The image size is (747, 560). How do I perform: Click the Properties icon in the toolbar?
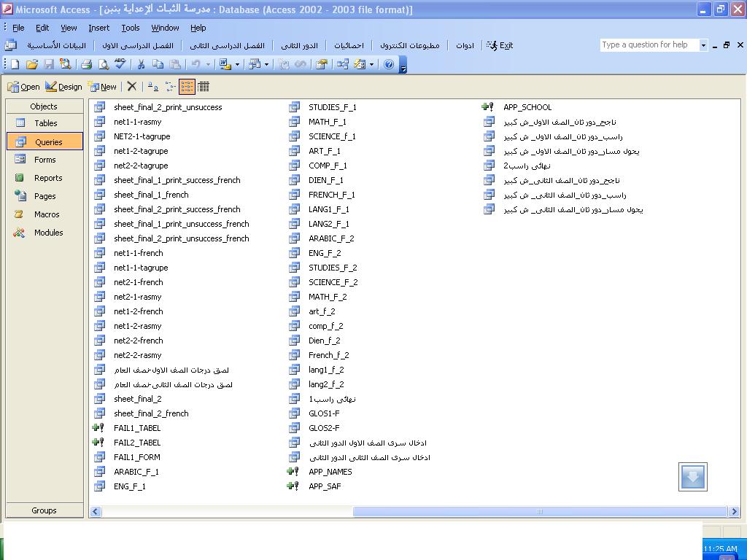click(x=321, y=64)
